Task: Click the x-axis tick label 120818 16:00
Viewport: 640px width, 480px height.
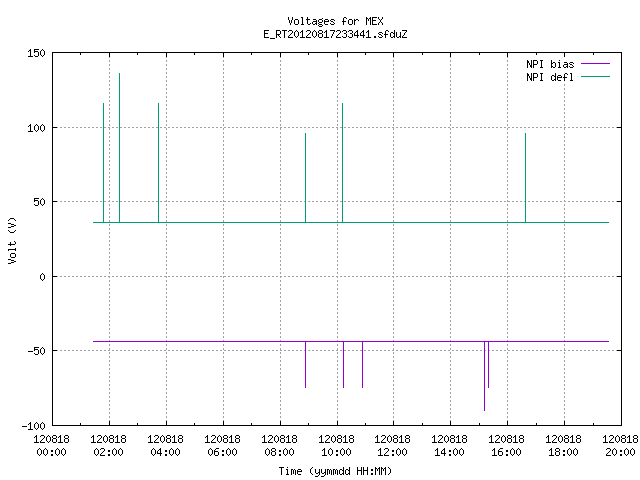Action: (506, 446)
